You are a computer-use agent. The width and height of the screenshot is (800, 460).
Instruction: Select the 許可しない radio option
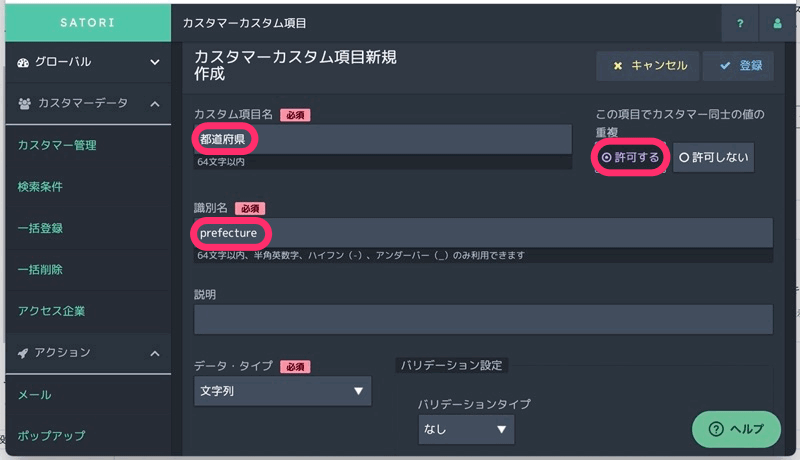click(x=713, y=157)
